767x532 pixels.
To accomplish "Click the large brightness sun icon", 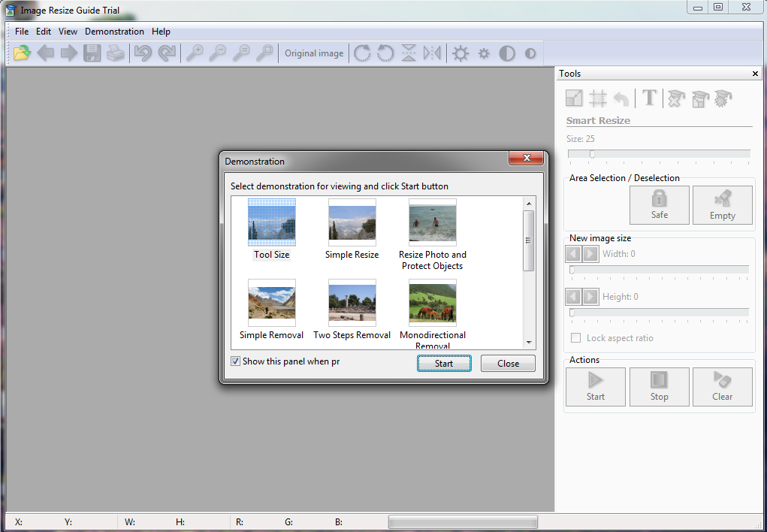I will pos(461,53).
